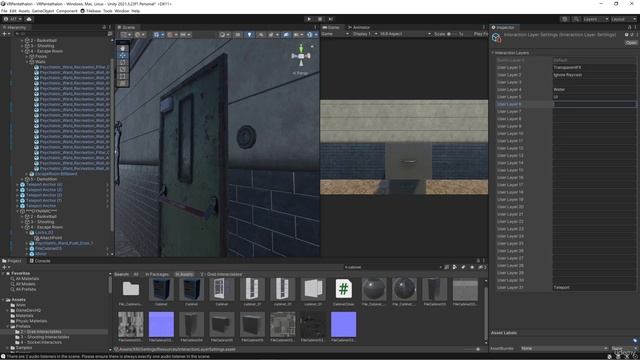Open Scene view options three-dot menu
Viewport: 640px width, 360px height.
pyautogui.click(x=315, y=27)
